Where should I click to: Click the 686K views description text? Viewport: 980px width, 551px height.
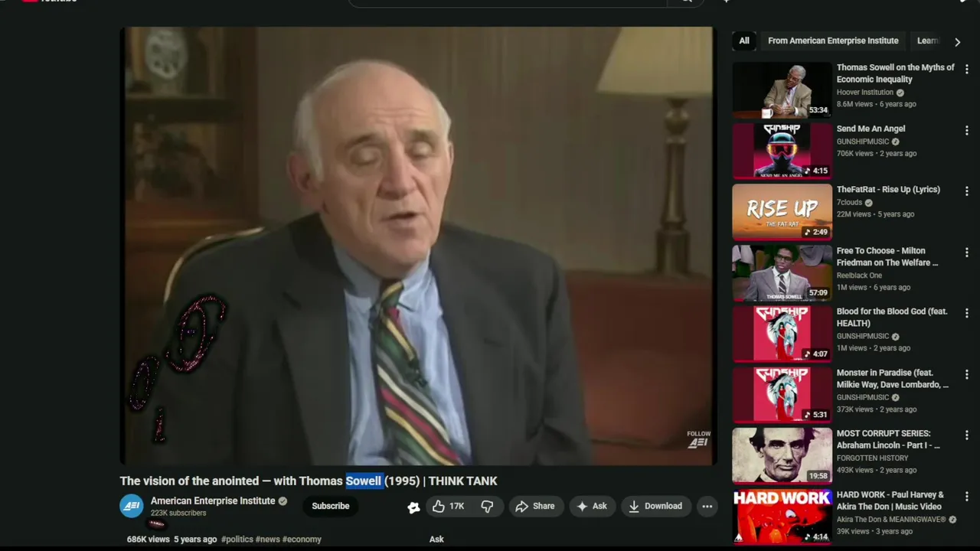(x=148, y=540)
